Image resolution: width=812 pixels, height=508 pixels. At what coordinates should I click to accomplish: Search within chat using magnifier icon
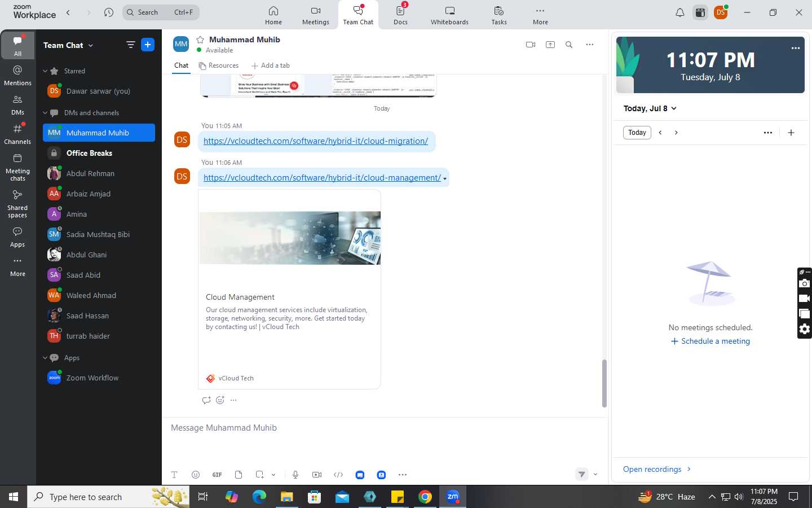tap(569, 45)
